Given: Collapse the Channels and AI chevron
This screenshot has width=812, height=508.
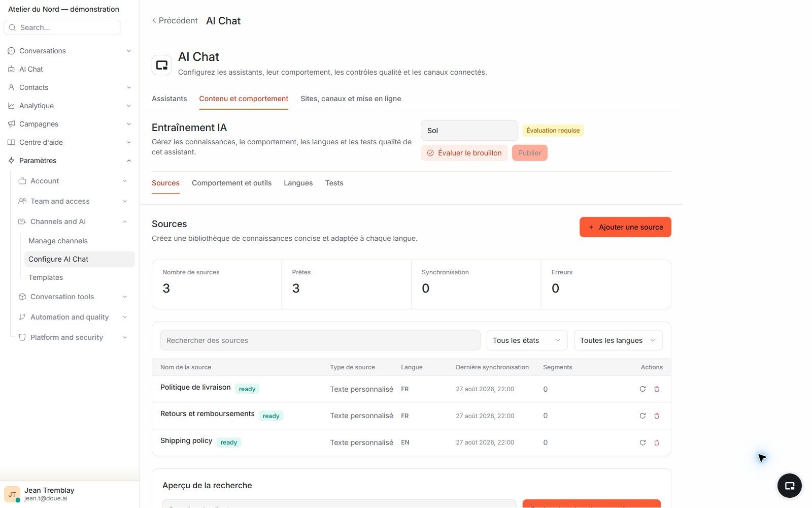Looking at the screenshot, I should (125, 221).
